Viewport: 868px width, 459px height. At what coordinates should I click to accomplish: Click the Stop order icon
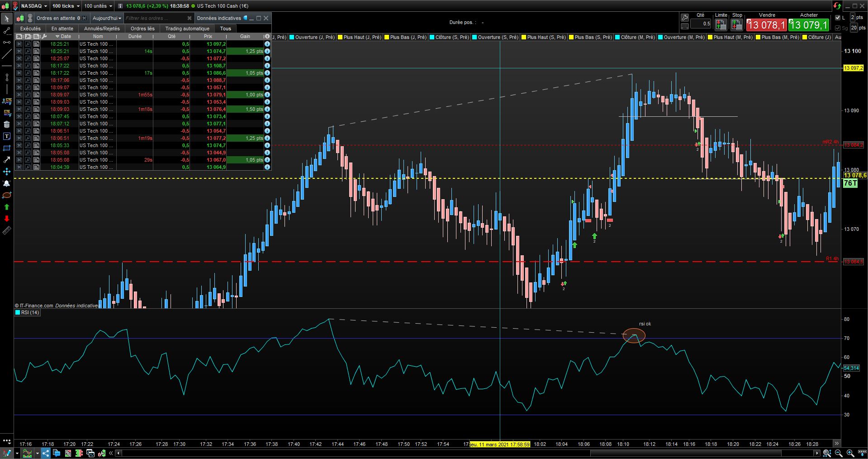(x=737, y=24)
